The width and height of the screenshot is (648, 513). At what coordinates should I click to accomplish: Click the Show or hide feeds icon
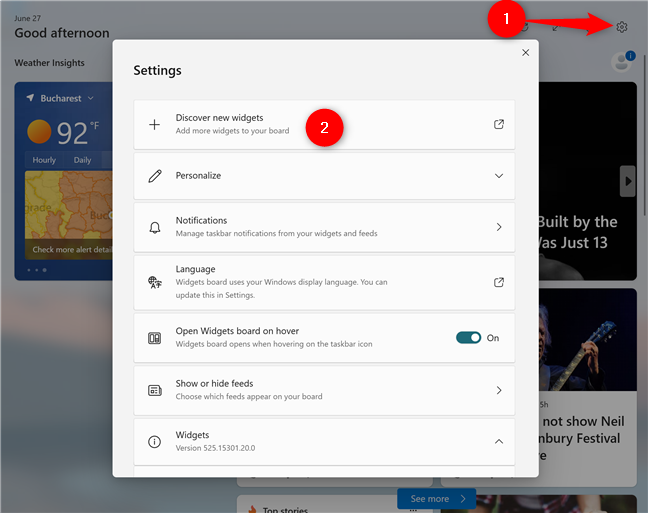(155, 390)
